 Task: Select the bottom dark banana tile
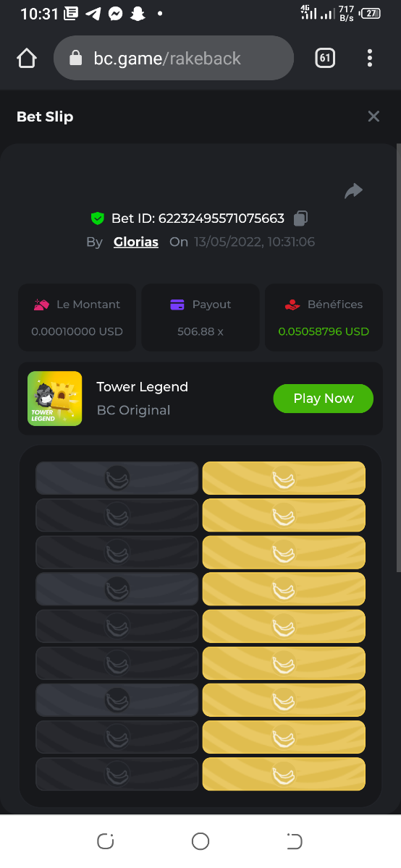point(117,774)
